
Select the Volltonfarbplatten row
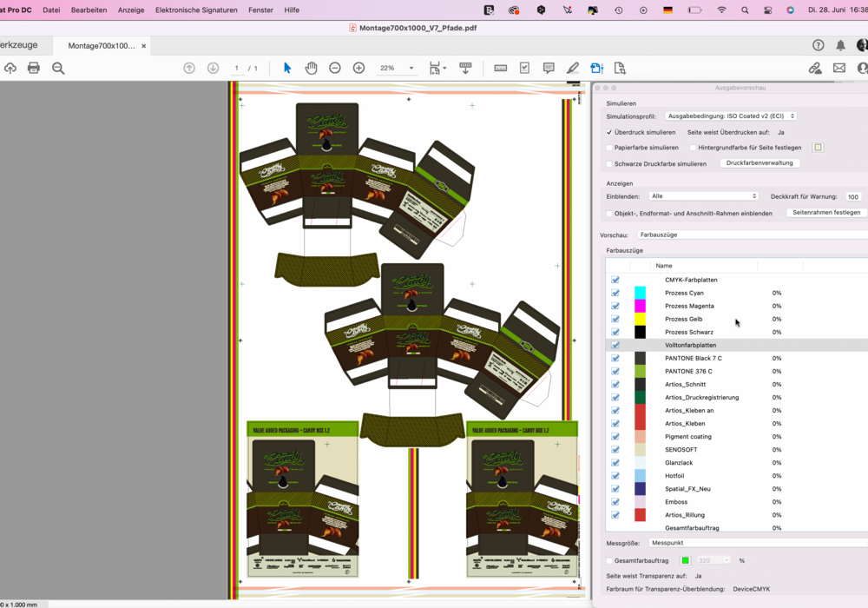[x=736, y=345]
